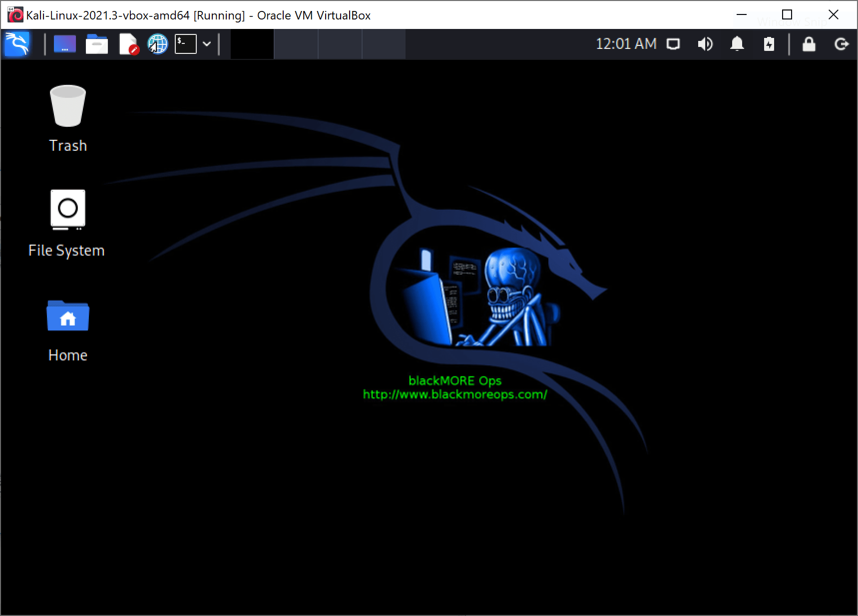The height and width of the screenshot is (616, 858).
Task: Toggle the show desktop panel item
Action: (64, 44)
